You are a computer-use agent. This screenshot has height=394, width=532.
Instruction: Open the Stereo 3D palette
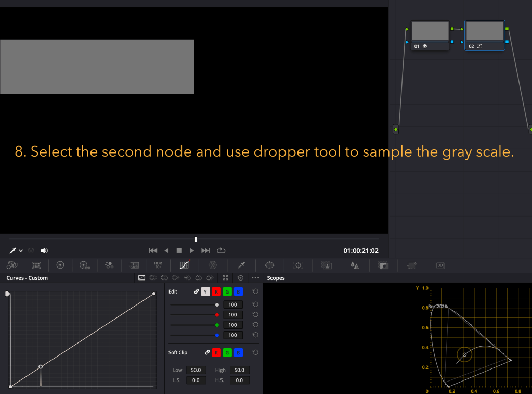[x=439, y=265]
